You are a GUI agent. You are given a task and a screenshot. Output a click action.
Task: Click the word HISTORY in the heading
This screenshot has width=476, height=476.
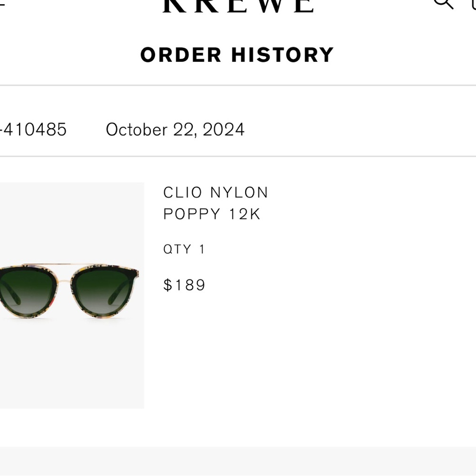(282, 55)
